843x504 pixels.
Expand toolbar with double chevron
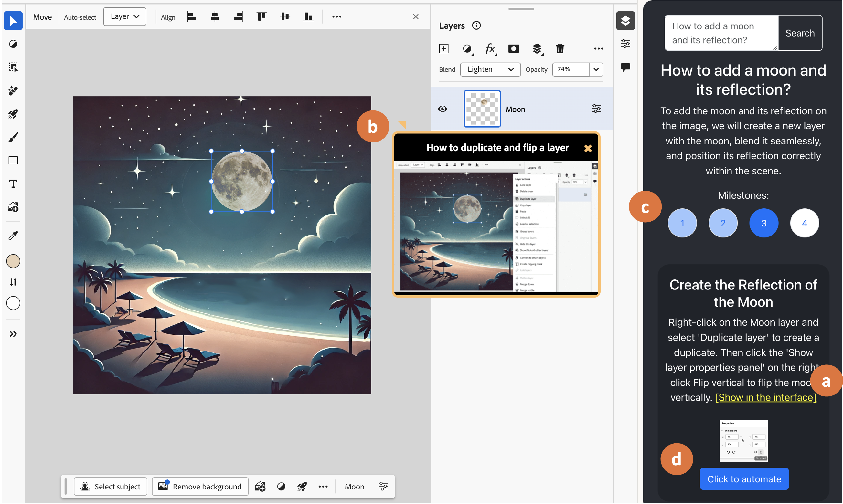13,334
